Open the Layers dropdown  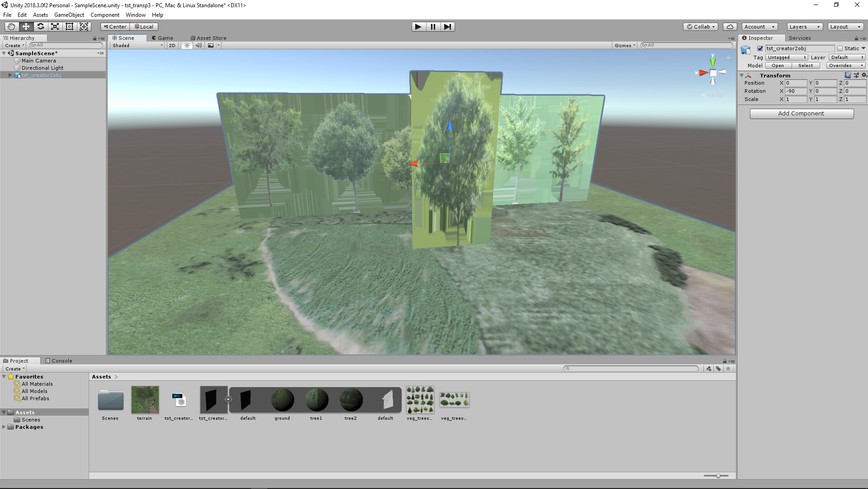804,26
